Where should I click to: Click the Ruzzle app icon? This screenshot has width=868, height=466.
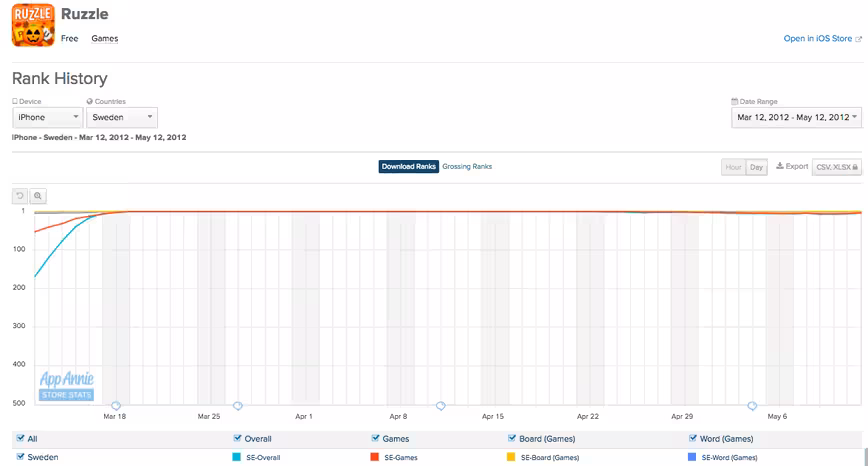tap(33, 25)
